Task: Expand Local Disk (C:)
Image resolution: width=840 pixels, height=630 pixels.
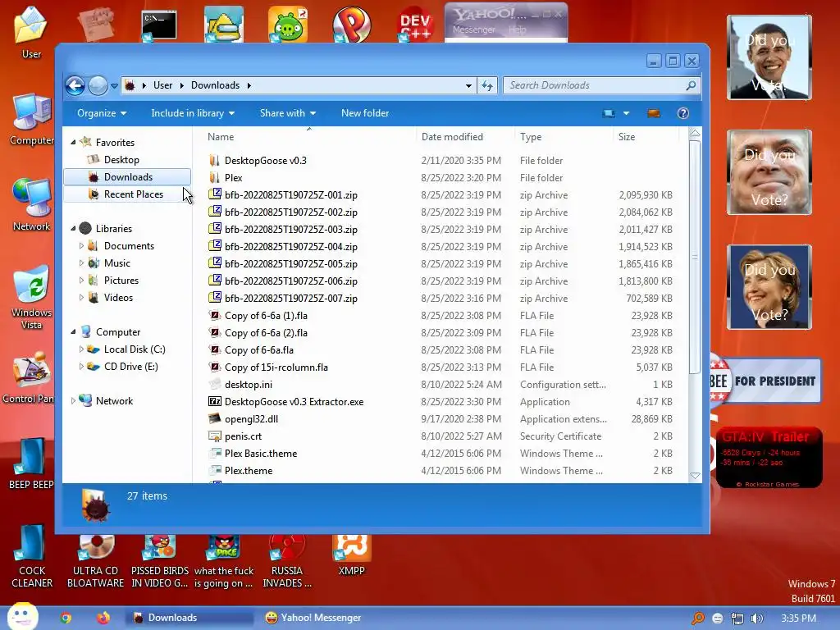Action: point(81,349)
